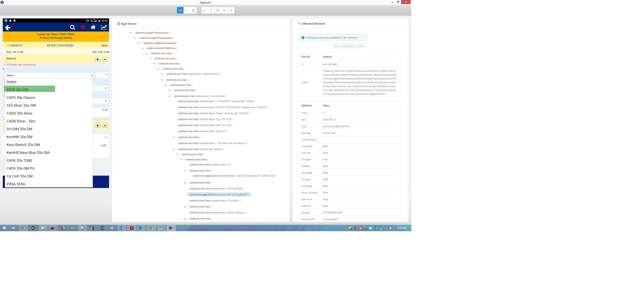The height and width of the screenshot is (292, 644).
Task: Click the red record icon in app header
Action: (x=83, y=27)
